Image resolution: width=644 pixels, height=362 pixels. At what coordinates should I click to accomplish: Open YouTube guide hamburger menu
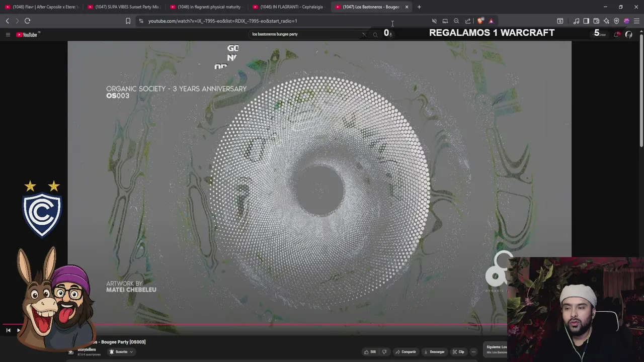click(8, 34)
